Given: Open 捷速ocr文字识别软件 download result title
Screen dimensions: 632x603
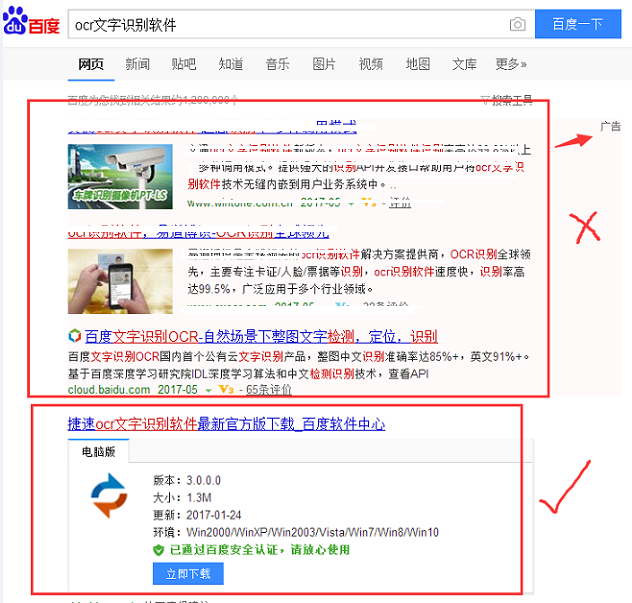Looking at the screenshot, I should click(226, 424).
